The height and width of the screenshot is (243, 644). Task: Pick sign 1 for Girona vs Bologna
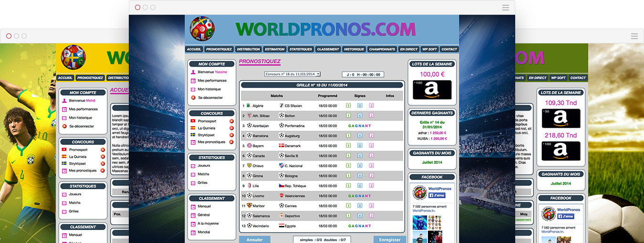(x=348, y=176)
